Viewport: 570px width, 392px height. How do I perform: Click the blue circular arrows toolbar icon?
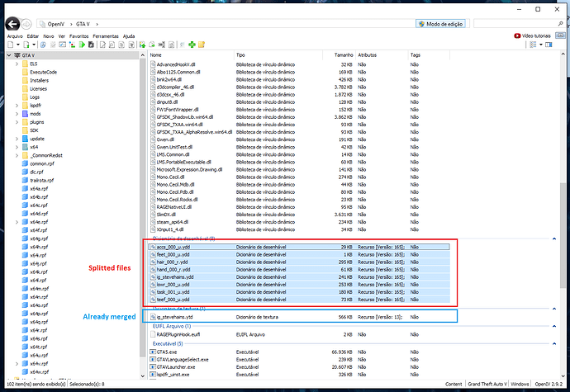tap(43, 45)
